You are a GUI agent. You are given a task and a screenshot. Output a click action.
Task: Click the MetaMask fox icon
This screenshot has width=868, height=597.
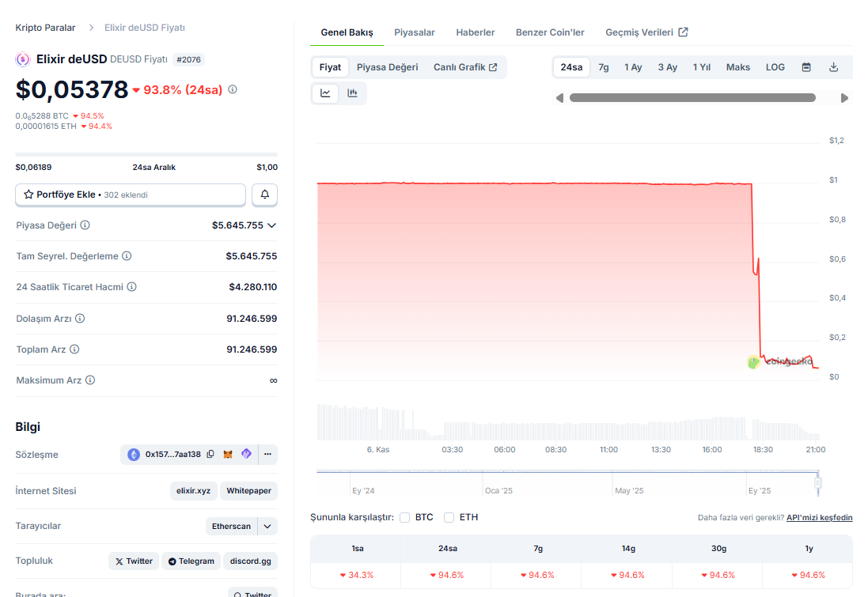pos(228,455)
